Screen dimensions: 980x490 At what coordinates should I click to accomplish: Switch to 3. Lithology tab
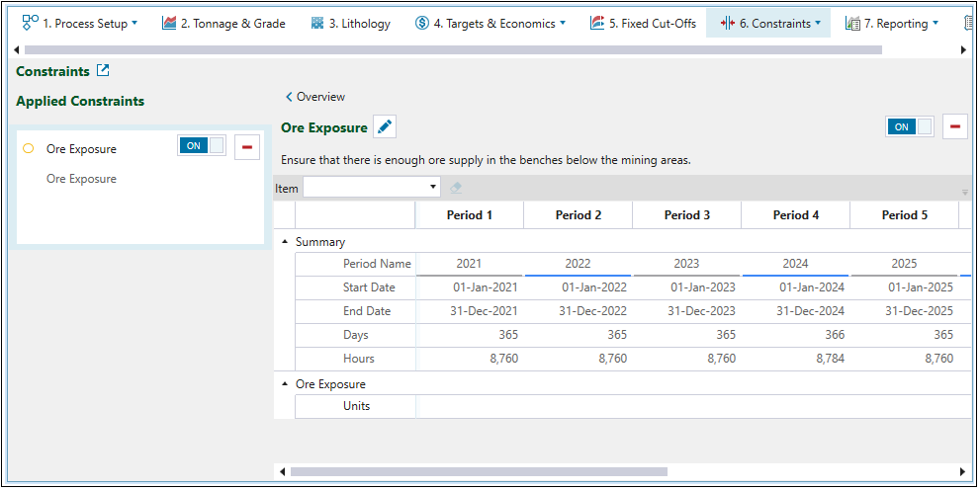point(351,23)
